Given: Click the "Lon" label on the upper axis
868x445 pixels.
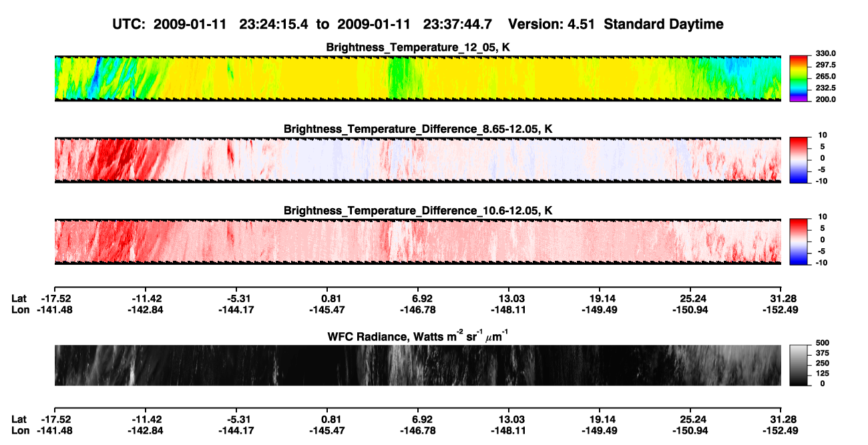Looking at the screenshot, I should 21,310.
